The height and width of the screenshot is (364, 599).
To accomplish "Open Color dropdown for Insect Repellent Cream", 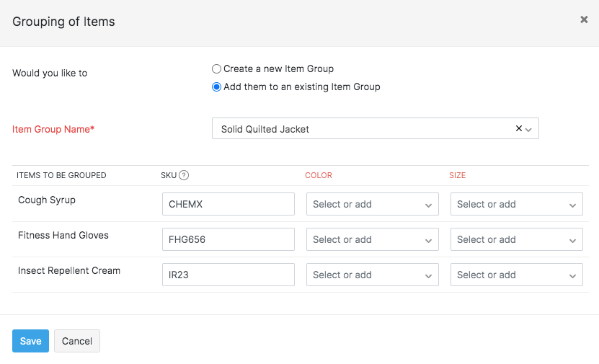I will [372, 275].
